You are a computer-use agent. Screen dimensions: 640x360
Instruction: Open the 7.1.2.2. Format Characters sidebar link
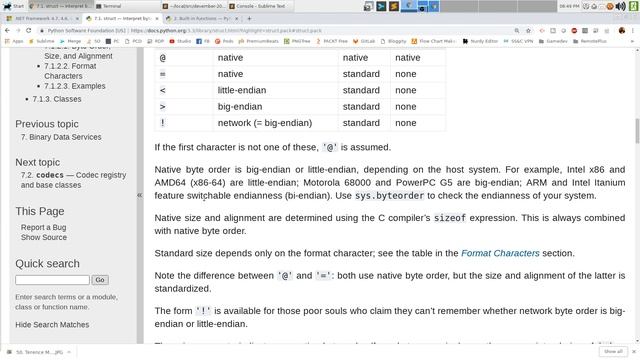[70, 71]
